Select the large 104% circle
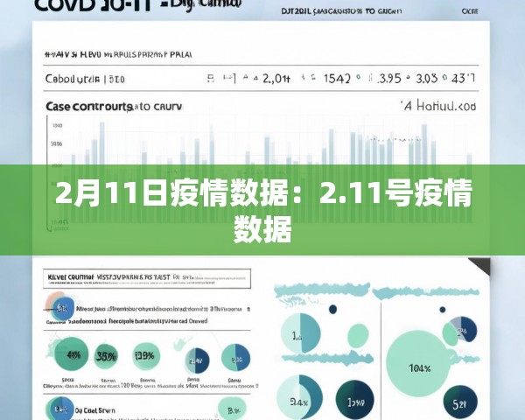The width and height of the screenshot is (525, 420). (x=419, y=364)
